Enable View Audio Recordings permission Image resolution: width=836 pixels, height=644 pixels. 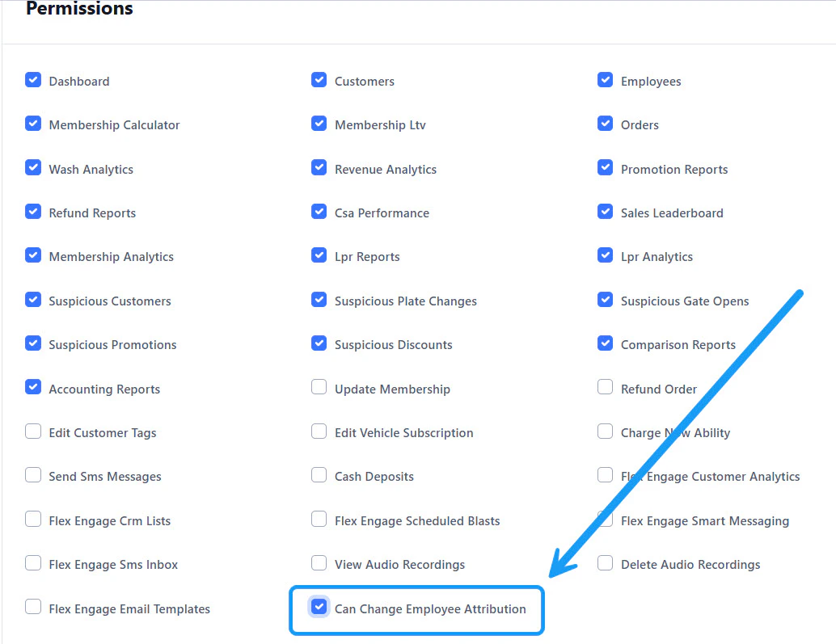[x=319, y=563]
